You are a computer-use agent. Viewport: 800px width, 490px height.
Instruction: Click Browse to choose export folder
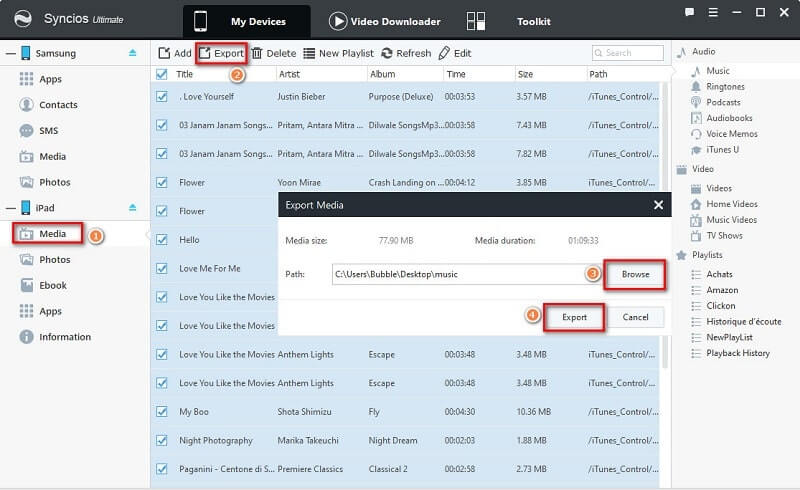(635, 275)
